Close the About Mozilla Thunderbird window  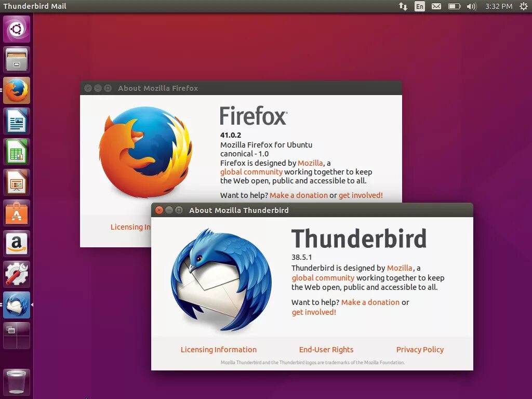coord(159,210)
